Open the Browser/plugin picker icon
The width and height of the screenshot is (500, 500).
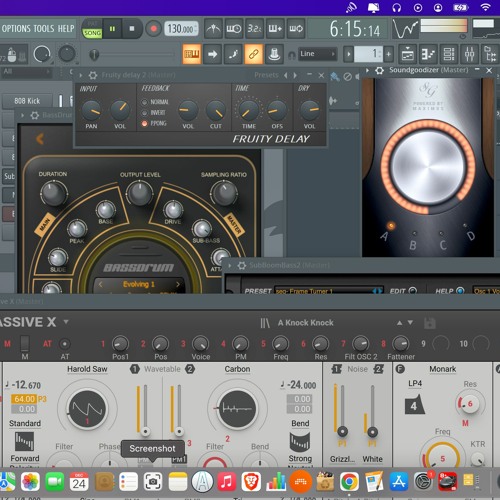tap(490, 54)
